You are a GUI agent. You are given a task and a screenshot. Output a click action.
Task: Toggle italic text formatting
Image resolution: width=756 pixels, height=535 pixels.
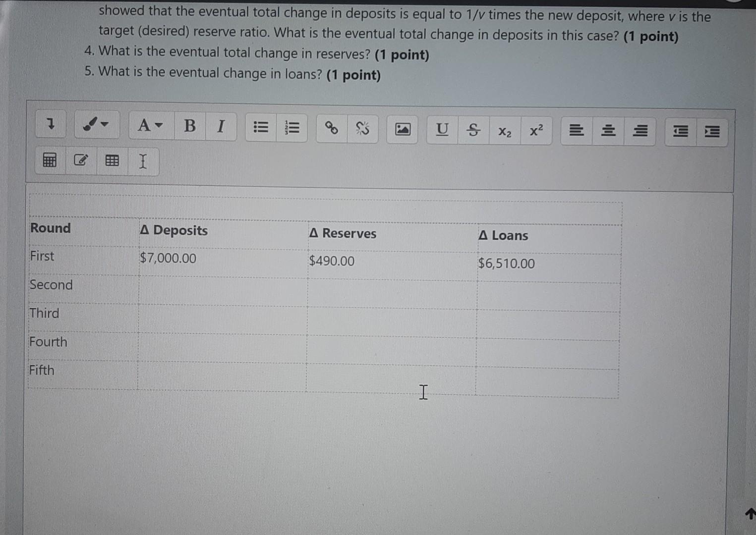(x=220, y=126)
